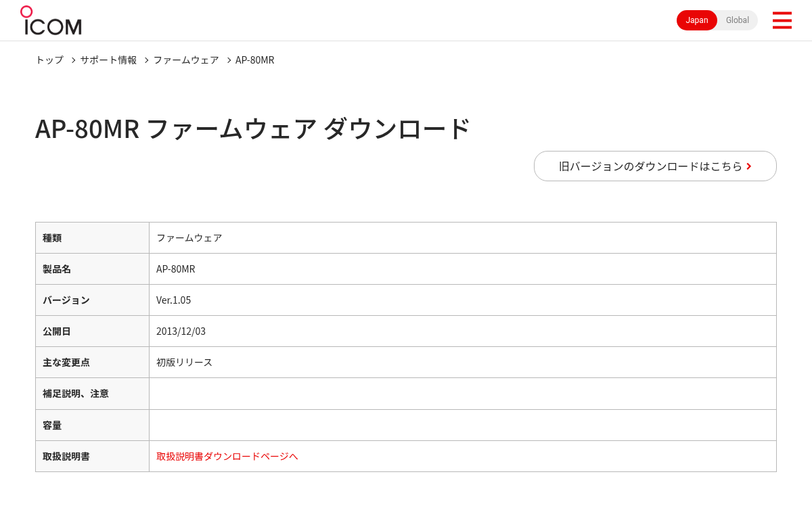This screenshot has height=512, width=812.
Task: Click the ICOM logo
Action: [51, 20]
